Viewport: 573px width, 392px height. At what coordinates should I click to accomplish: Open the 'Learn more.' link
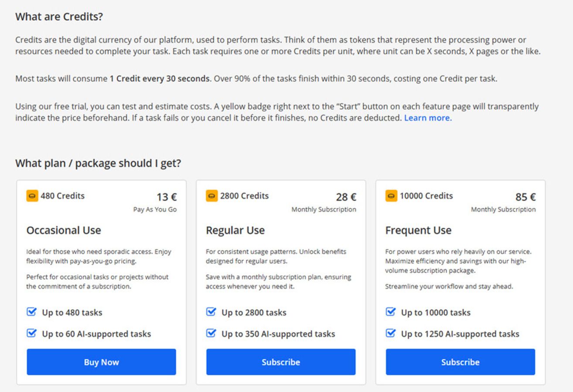[x=428, y=118]
